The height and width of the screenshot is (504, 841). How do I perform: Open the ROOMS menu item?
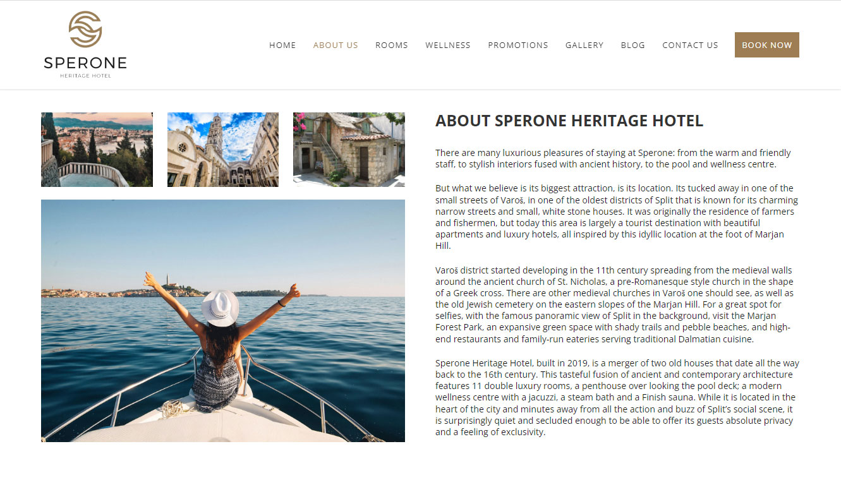point(392,45)
